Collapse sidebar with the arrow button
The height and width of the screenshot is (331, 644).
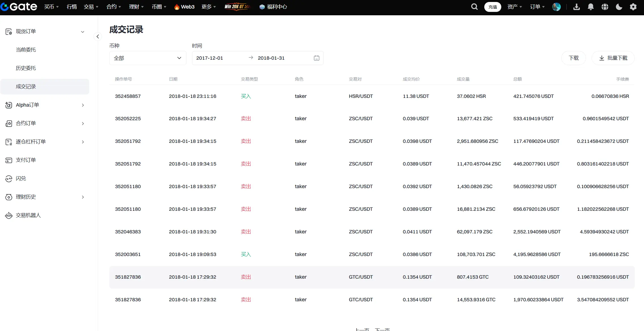click(98, 36)
